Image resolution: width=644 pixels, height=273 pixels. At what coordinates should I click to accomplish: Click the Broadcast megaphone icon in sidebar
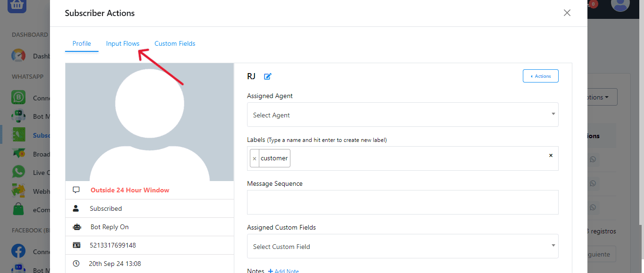coord(18,154)
